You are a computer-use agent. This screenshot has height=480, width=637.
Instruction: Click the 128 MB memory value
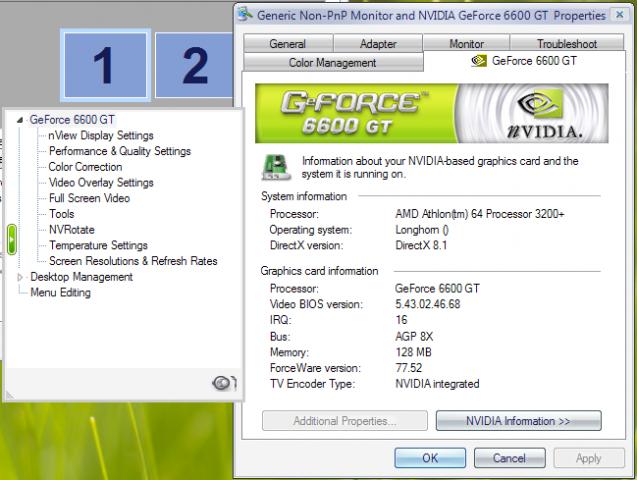(414, 352)
